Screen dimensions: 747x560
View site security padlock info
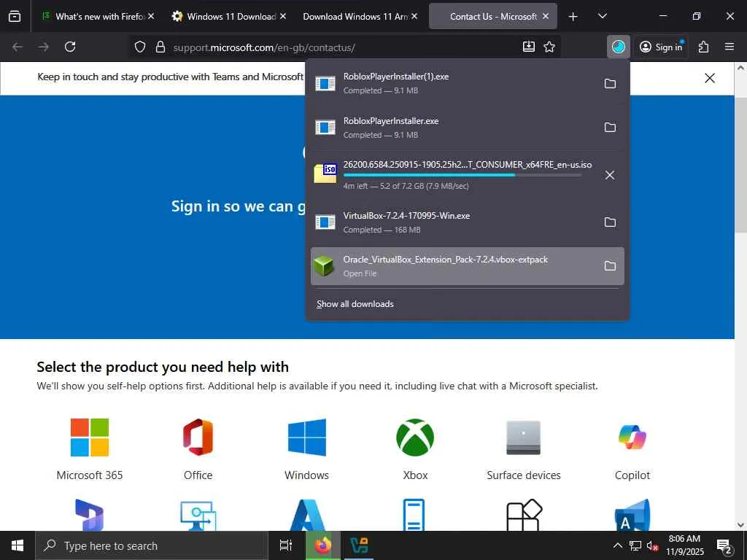point(160,47)
